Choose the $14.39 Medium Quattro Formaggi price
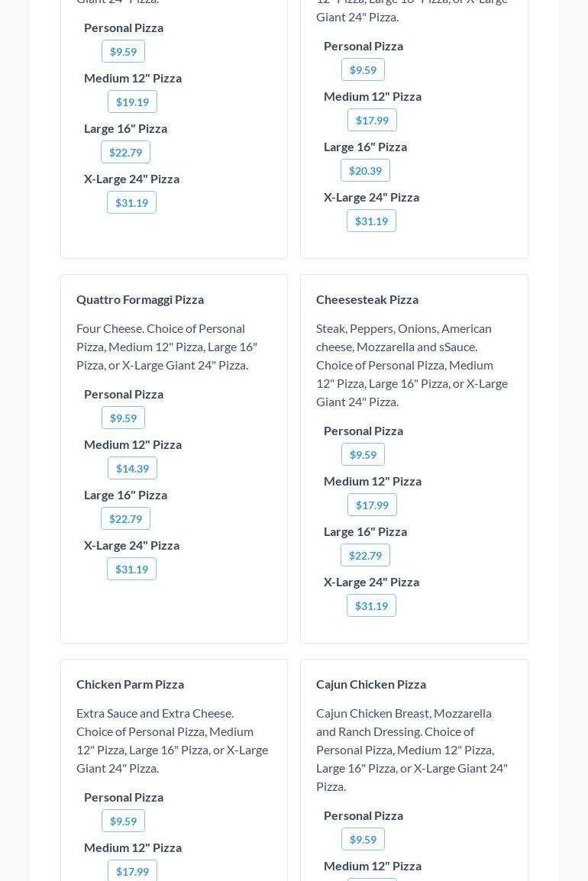Image resolution: width=588 pixels, height=881 pixels. click(132, 468)
